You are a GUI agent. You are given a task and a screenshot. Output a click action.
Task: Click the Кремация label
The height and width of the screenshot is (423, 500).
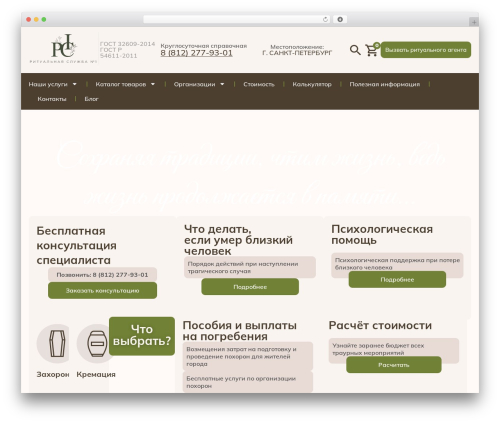pos(96,374)
